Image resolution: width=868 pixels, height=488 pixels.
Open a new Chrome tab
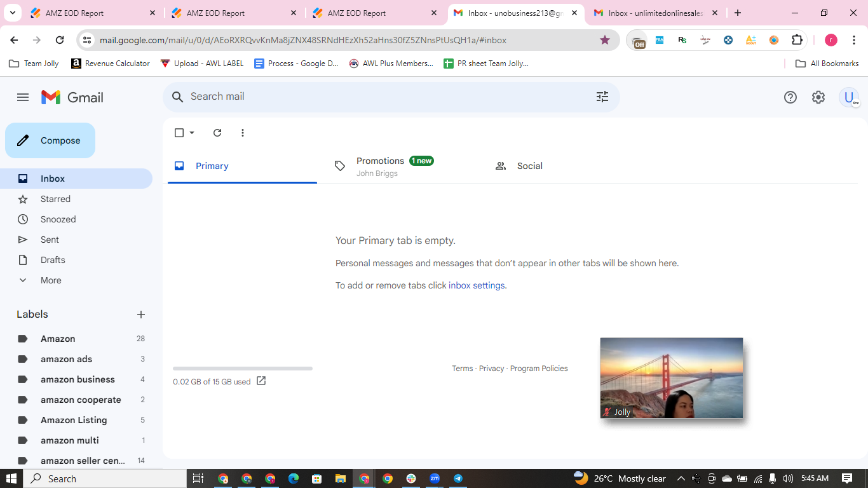tap(737, 13)
